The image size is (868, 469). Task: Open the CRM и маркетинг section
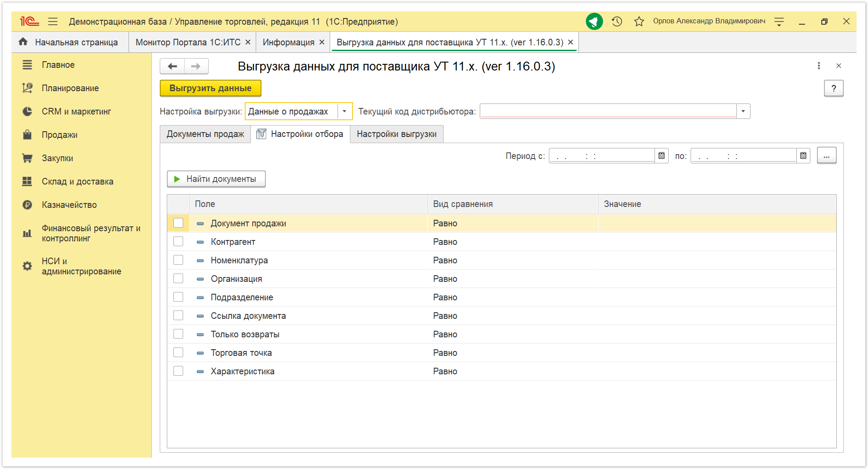click(66, 111)
